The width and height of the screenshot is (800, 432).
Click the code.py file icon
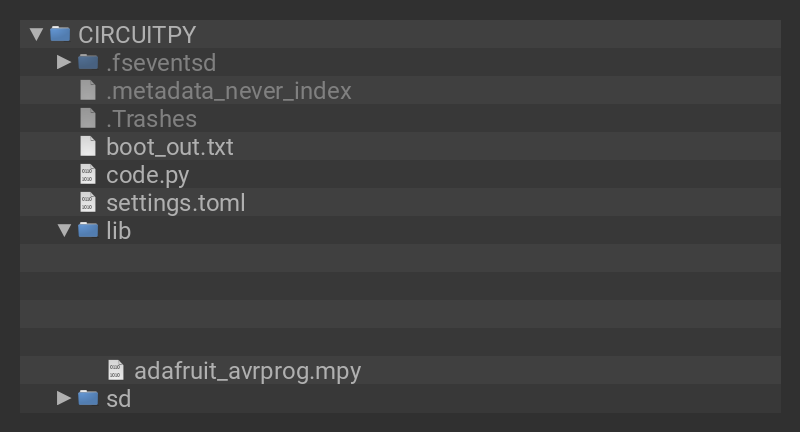(88, 174)
